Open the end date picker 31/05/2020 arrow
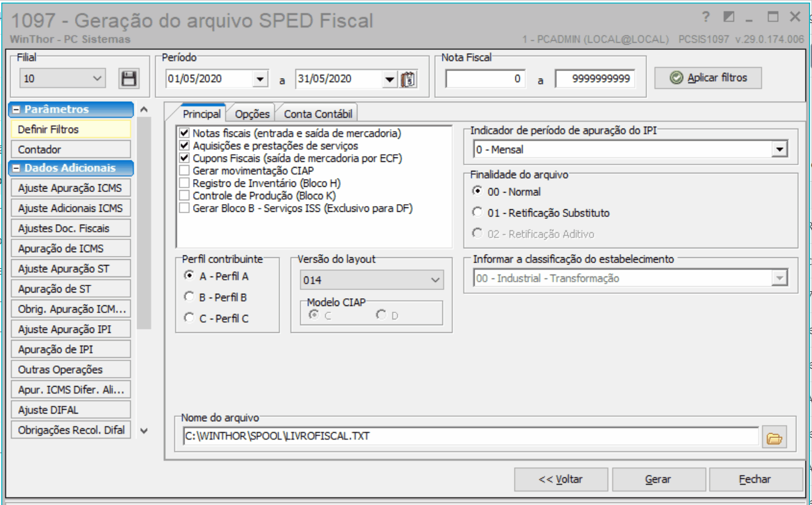 point(389,79)
